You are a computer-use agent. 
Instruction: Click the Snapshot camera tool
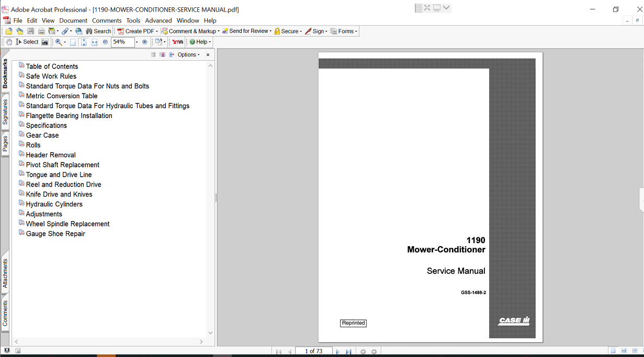pos(45,42)
